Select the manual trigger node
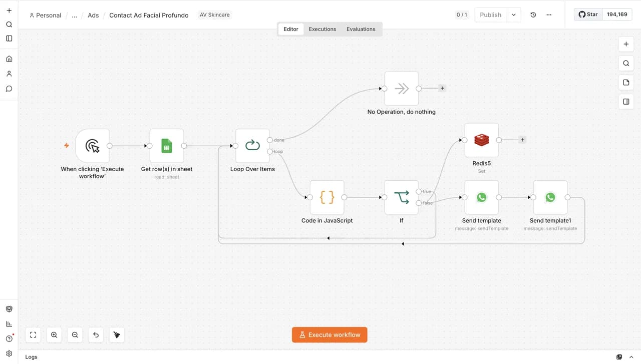Screen dimensions: 641x364 92,146
